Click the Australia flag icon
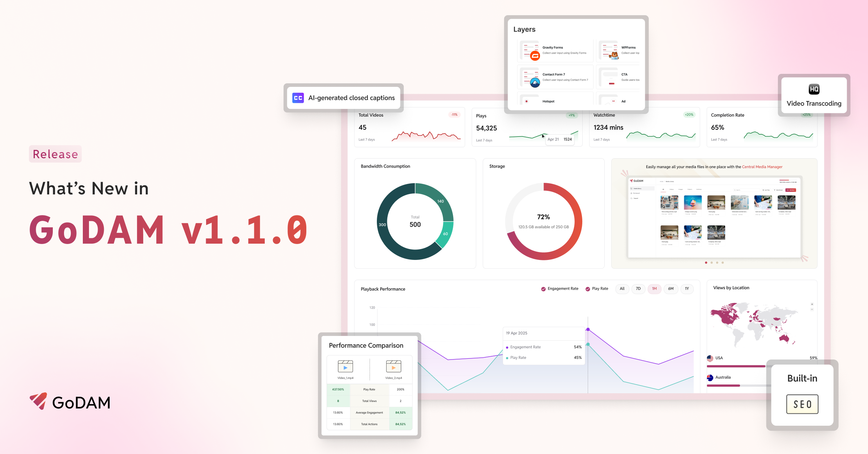This screenshot has width=868, height=454. coord(710,378)
